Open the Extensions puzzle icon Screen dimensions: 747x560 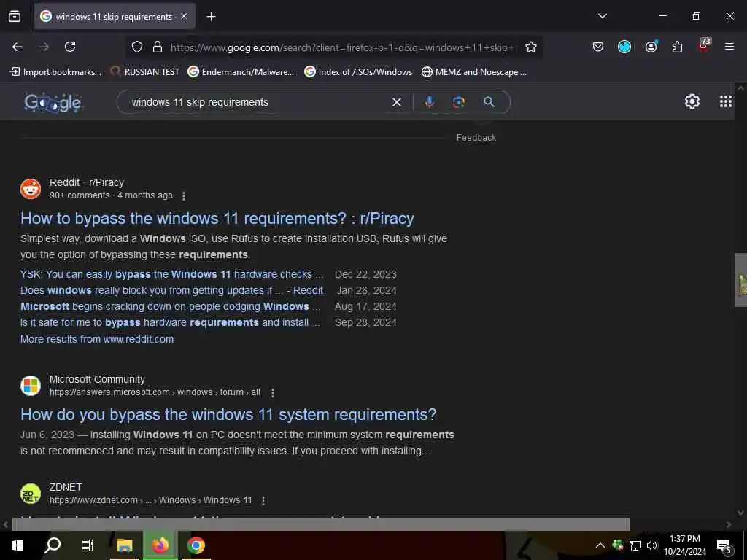tap(677, 47)
